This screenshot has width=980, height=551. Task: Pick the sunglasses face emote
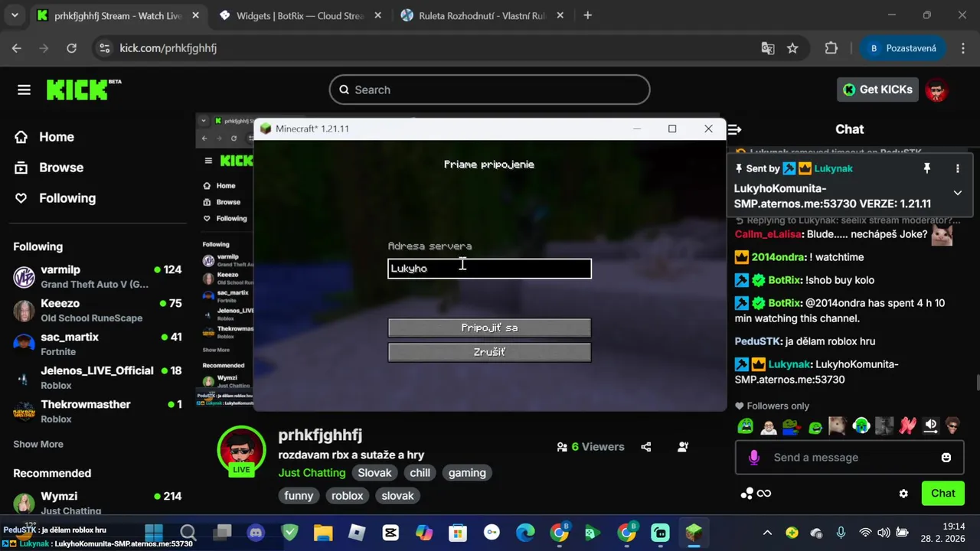(952, 425)
